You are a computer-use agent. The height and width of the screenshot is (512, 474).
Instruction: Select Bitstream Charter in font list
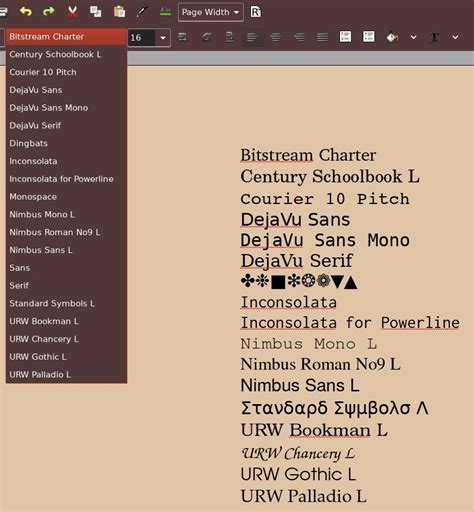66,36
